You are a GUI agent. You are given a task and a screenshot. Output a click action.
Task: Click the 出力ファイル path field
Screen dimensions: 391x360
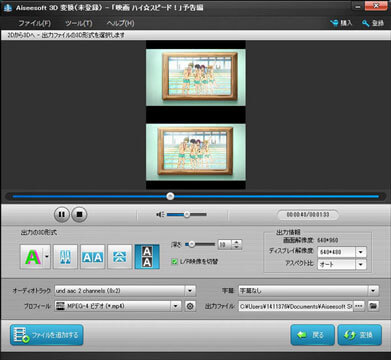coord(296,306)
